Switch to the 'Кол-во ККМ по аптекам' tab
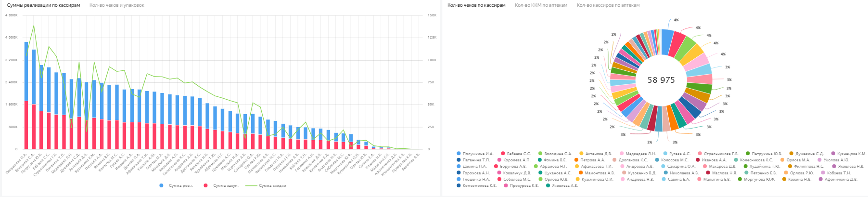 (x=541, y=5)
